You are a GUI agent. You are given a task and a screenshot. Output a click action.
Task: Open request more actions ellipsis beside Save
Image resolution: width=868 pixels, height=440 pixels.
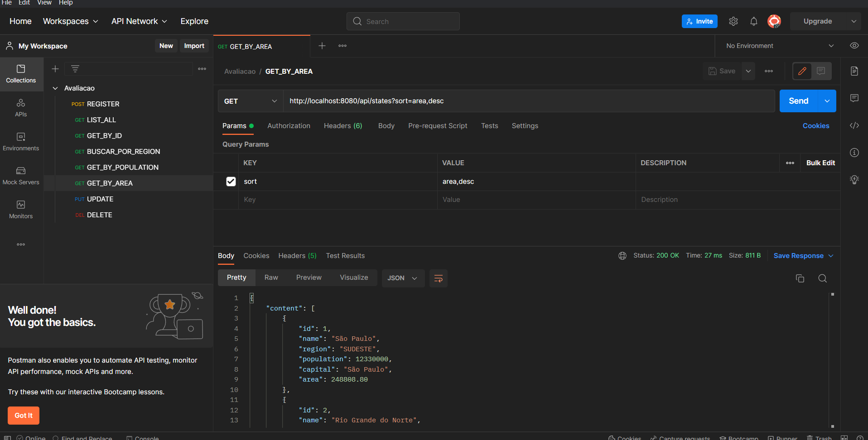[x=769, y=71]
